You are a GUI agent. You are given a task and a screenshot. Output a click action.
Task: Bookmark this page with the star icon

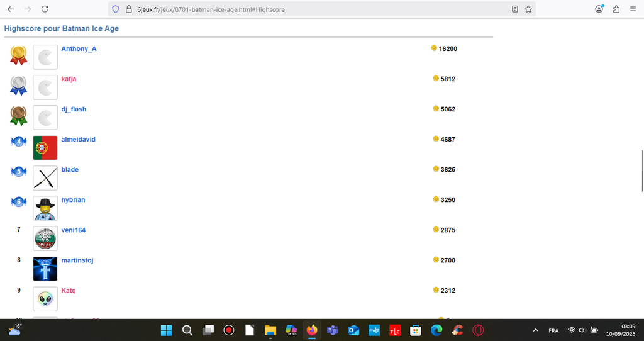pyautogui.click(x=528, y=9)
